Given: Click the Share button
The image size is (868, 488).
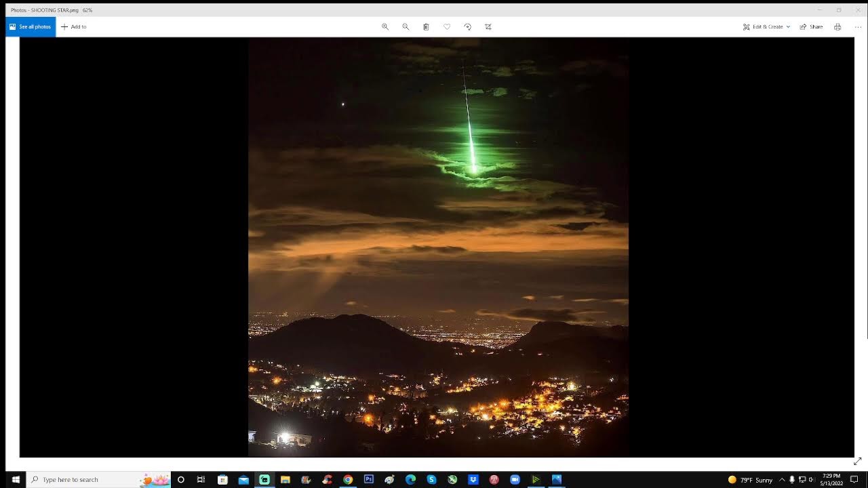Looking at the screenshot, I should (x=811, y=27).
